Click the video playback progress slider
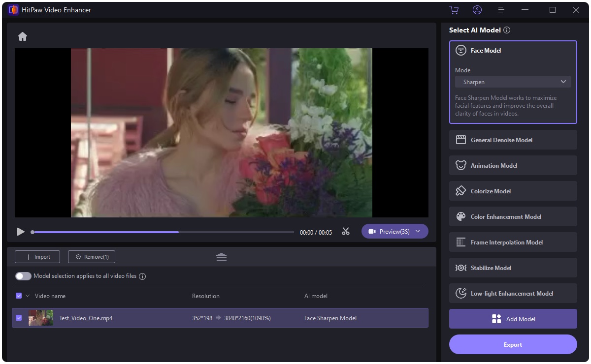The height and width of the screenshot is (364, 591). [162, 231]
